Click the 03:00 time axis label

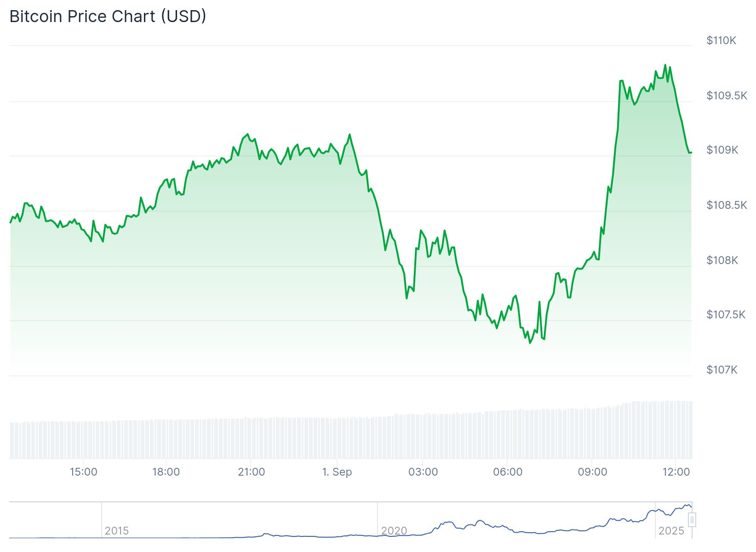point(423,472)
